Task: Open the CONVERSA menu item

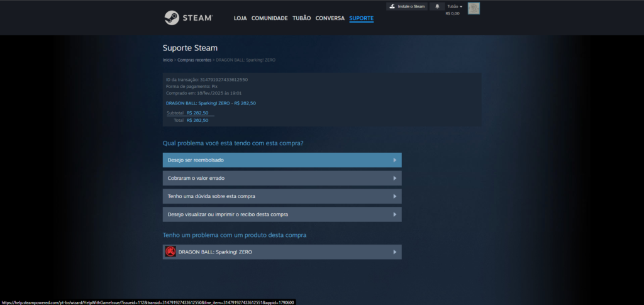Action: pyautogui.click(x=330, y=18)
